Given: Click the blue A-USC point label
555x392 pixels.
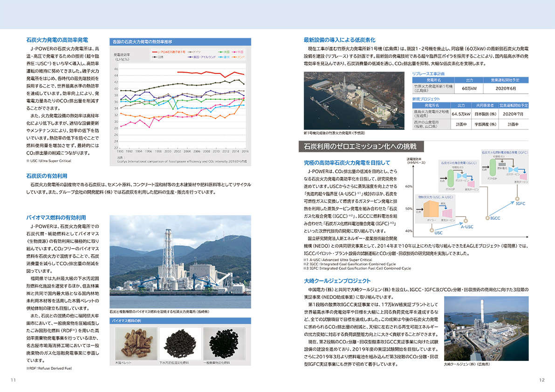Looking at the screenshot, I should [467, 227].
